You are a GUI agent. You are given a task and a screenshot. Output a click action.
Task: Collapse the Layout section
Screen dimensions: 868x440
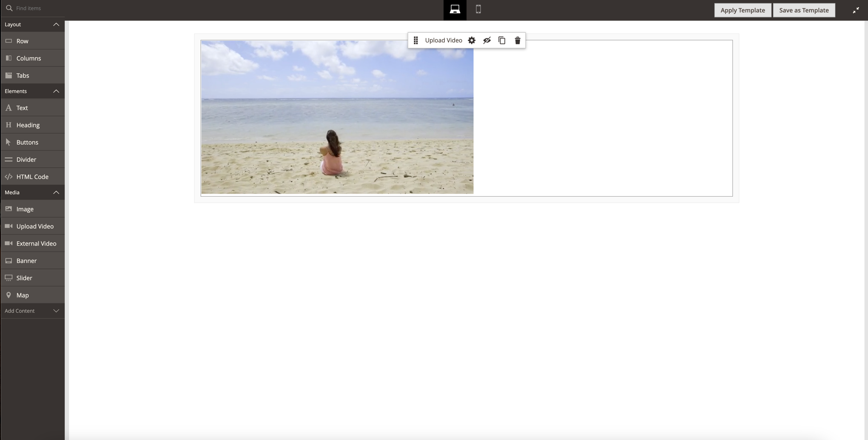coord(56,25)
